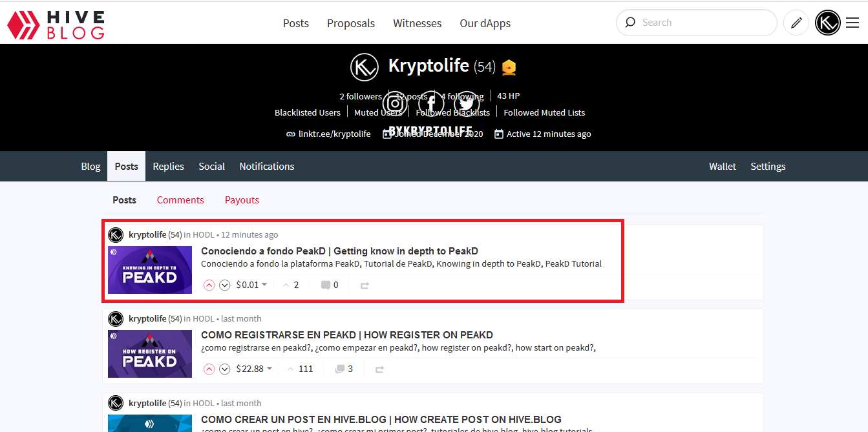Open the Muted Users link
The image size is (868, 432).
click(x=379, y=112)
